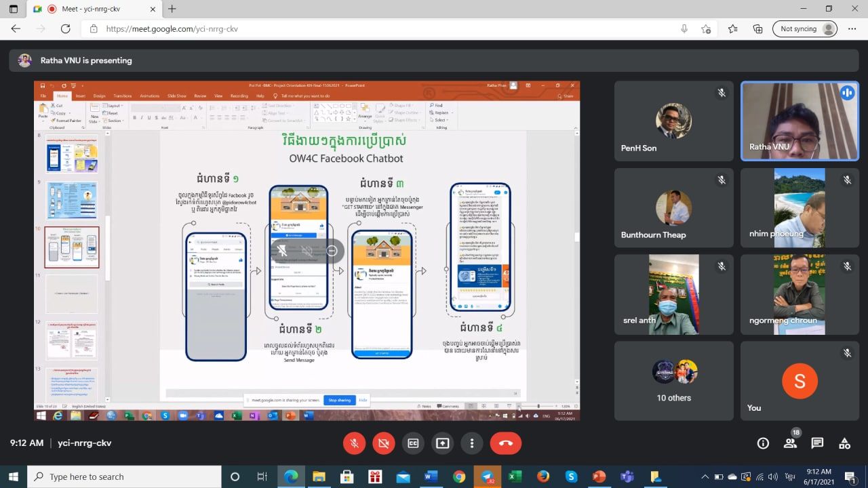The height and width of the screenshot is (488, 868).
Task: Show the participants list
Action: coord(790,443)
